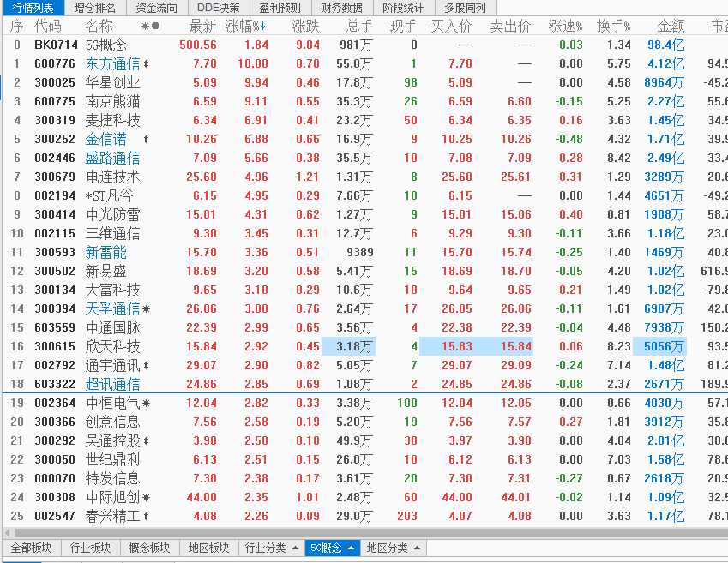
Task: Open the 多股同列 tab
Action: pos(466,8)
